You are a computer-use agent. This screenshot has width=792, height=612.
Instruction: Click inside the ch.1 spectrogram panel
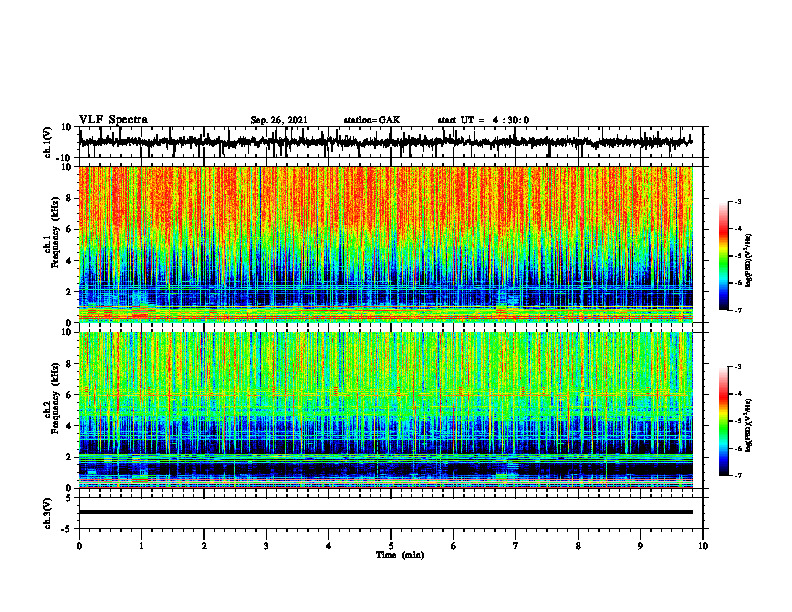pyautogui.click(x=386, y=244)
